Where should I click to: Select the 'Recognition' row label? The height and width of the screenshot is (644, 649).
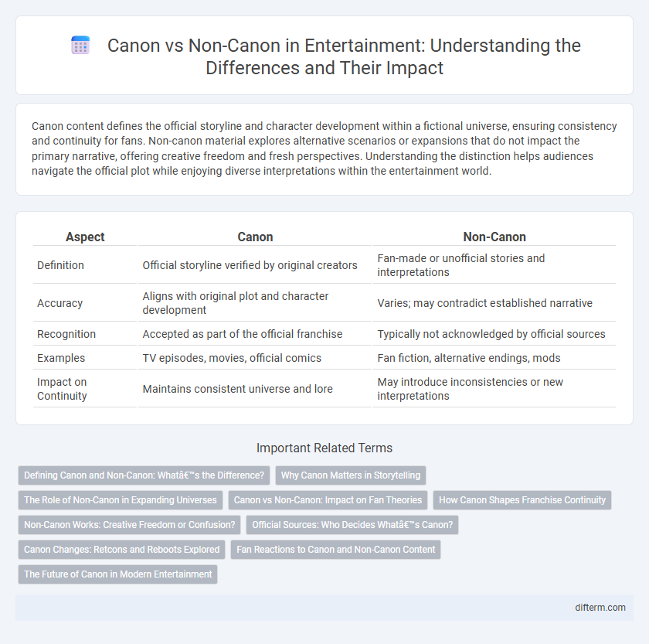point(66,334)
